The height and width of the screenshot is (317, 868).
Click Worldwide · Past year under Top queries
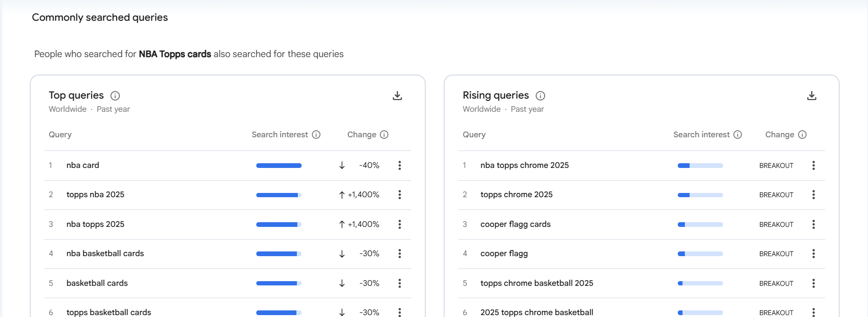pyautogui.click(x=89, y=109)
